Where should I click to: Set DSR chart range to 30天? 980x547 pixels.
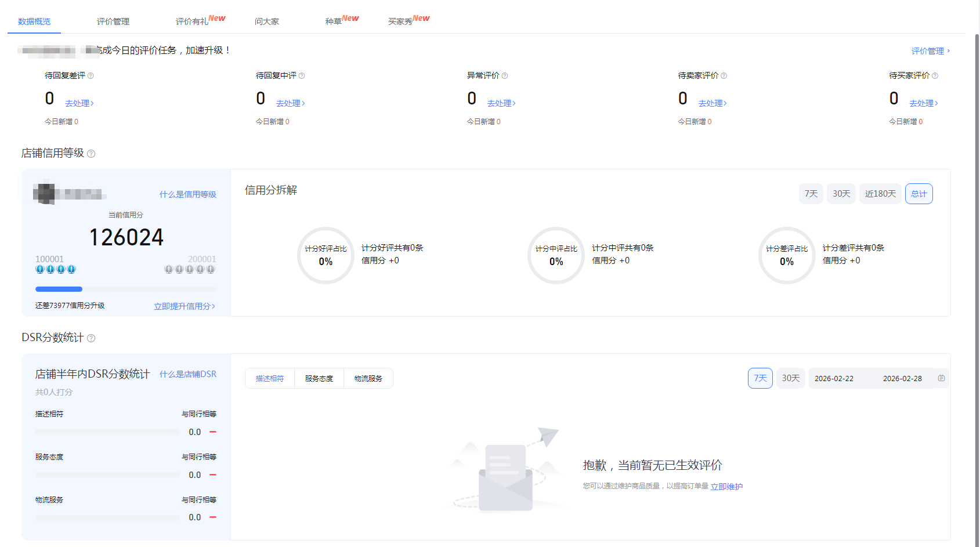coord(790,378)
